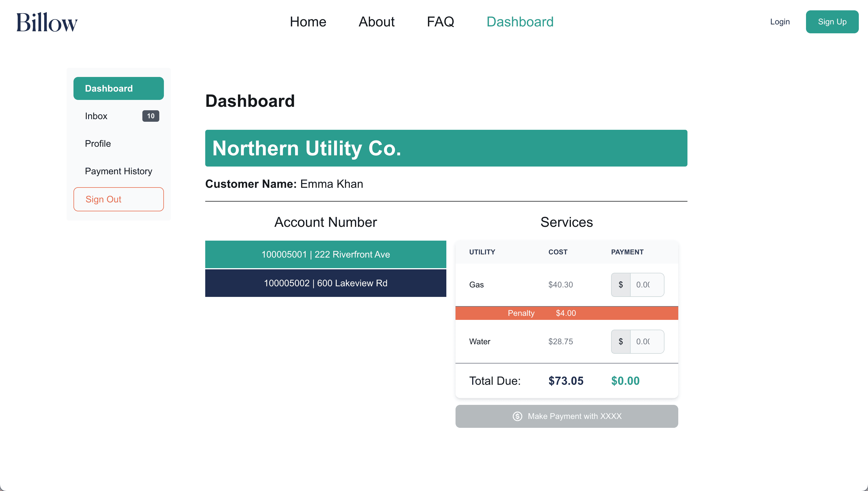This screenshot has width=868, height=491.
Task: Click the dollar sign prefix for Water payment
Action: pyautogui.click(x=621, y=342)
